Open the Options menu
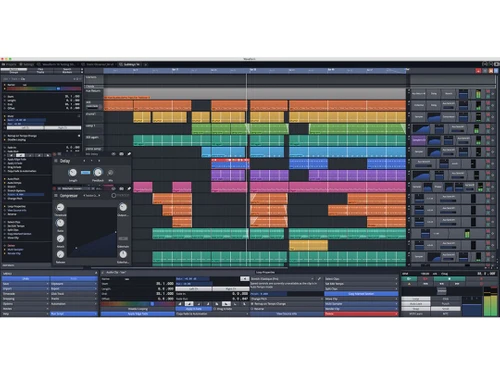The image size is (500, 375). [x=26, y=304]
